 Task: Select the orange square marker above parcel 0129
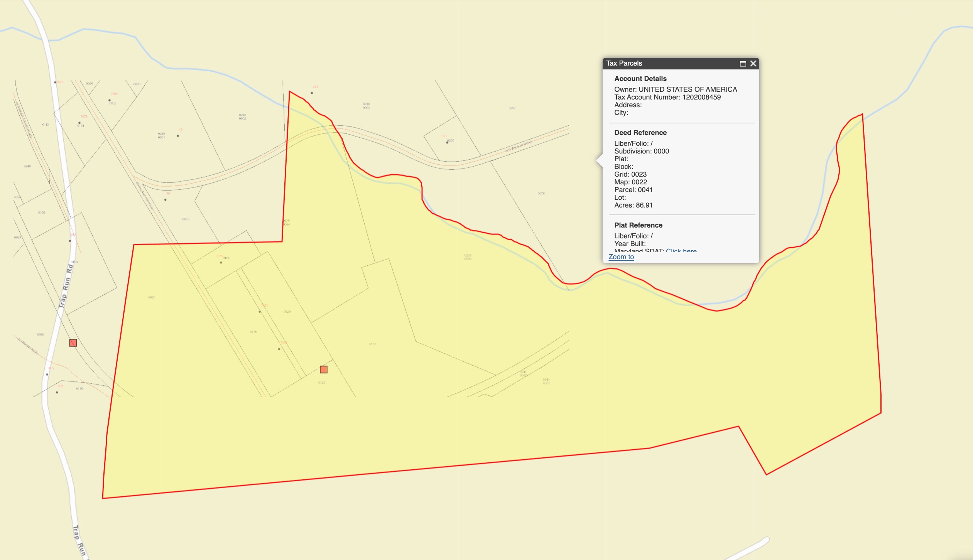point(324,369)
